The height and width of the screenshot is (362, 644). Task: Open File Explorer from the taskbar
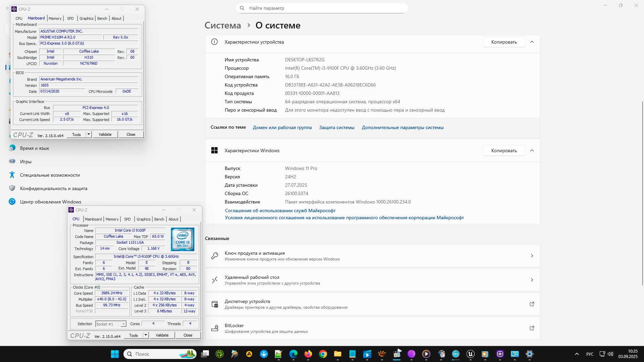pos(337,354)
